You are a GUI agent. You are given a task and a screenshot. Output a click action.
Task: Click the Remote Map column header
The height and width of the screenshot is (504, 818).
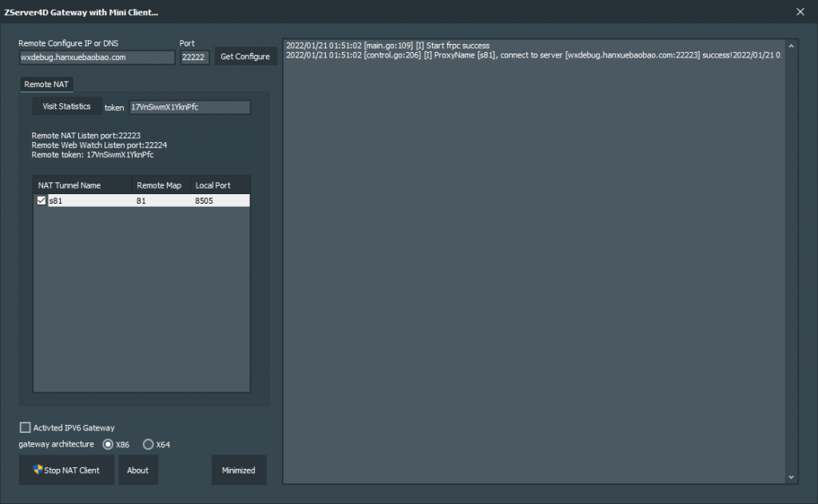point(159,185)
